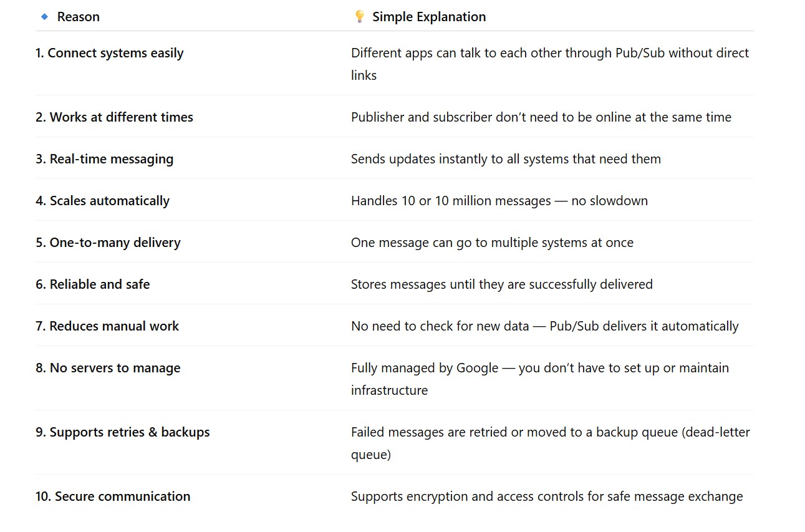The width and height of the screenshot is (805, 532).
Task: Click the Secure communication label
Action: click(113, 496)
